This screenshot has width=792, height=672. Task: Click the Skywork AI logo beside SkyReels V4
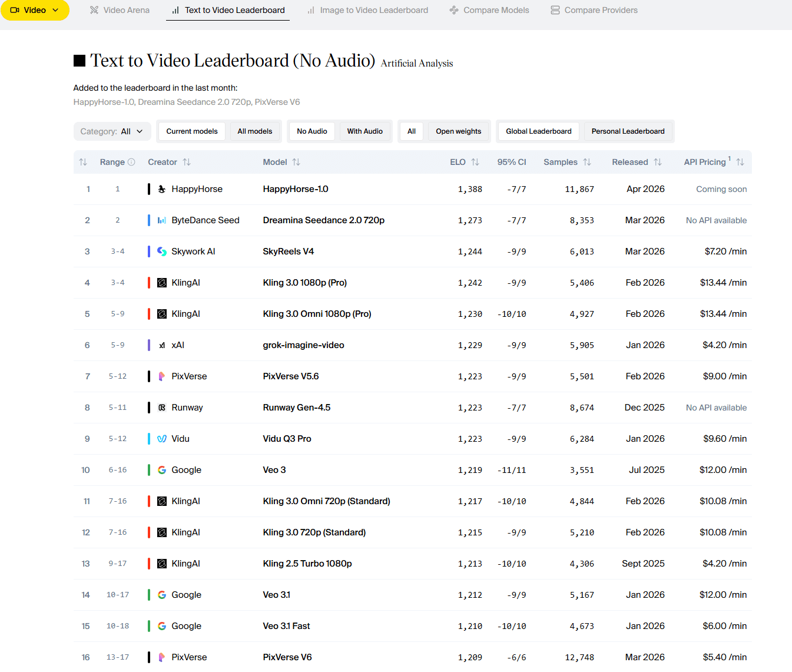point(161,251)
